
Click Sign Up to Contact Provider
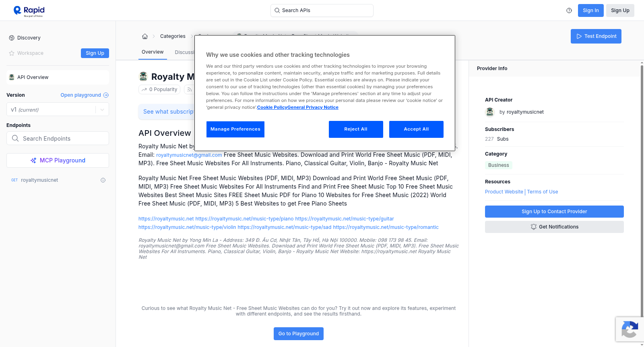pyautogui.click(x=554, y=212)
